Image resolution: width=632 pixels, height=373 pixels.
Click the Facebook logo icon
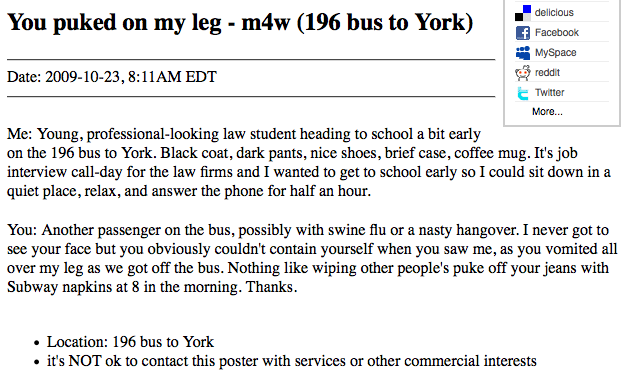(x=523, y=33)
